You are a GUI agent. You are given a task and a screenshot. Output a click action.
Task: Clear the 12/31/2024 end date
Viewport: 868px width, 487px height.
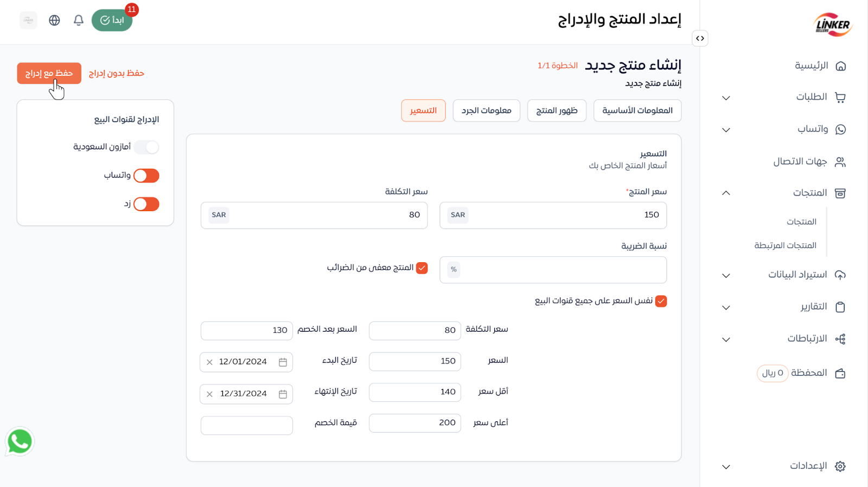pos(209,394)
